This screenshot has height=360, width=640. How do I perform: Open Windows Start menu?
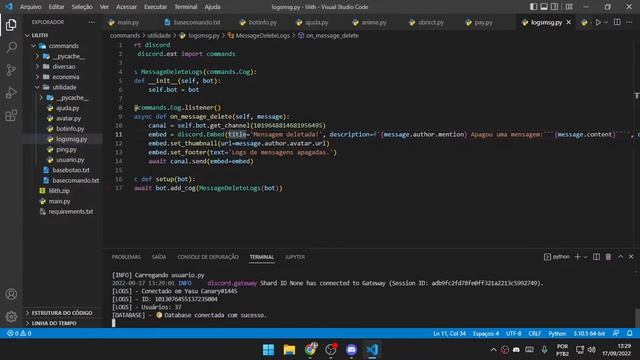pyautogui.click(x=268, y=350)
